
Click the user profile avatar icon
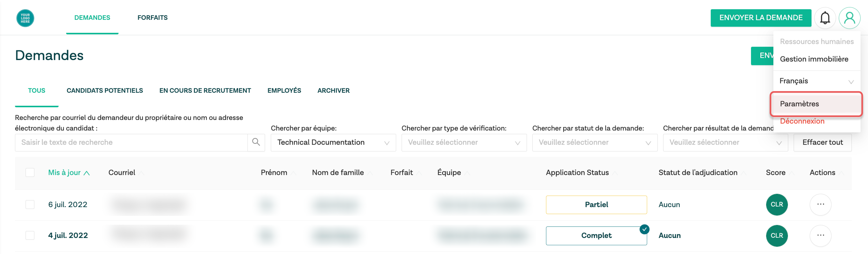point(849,18)
